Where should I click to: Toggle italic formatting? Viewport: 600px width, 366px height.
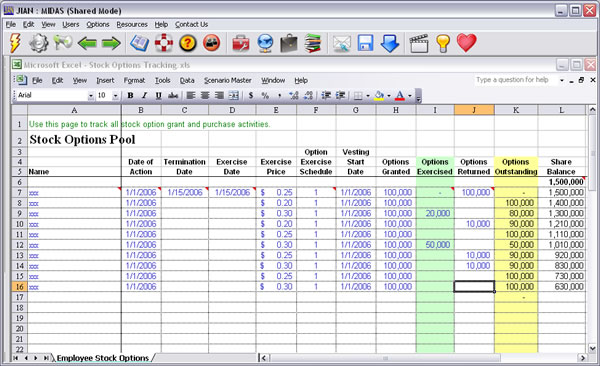click(144, 95)
